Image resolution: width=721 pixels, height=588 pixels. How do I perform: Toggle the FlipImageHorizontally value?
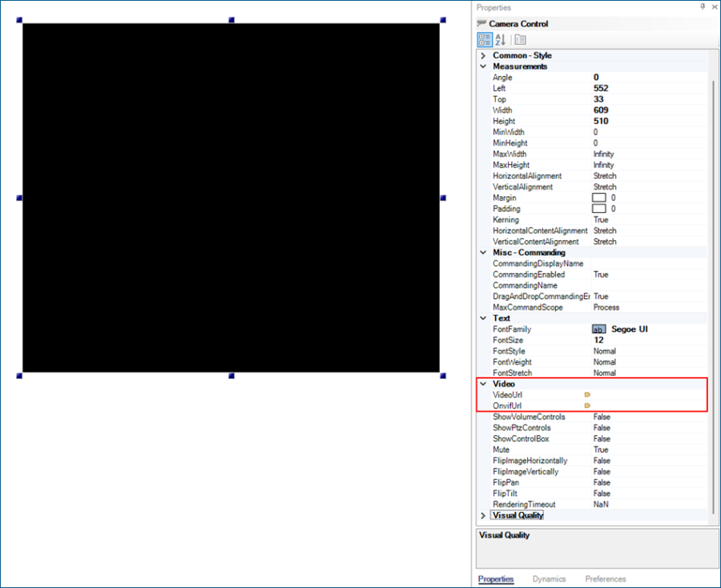click(649, 461)
